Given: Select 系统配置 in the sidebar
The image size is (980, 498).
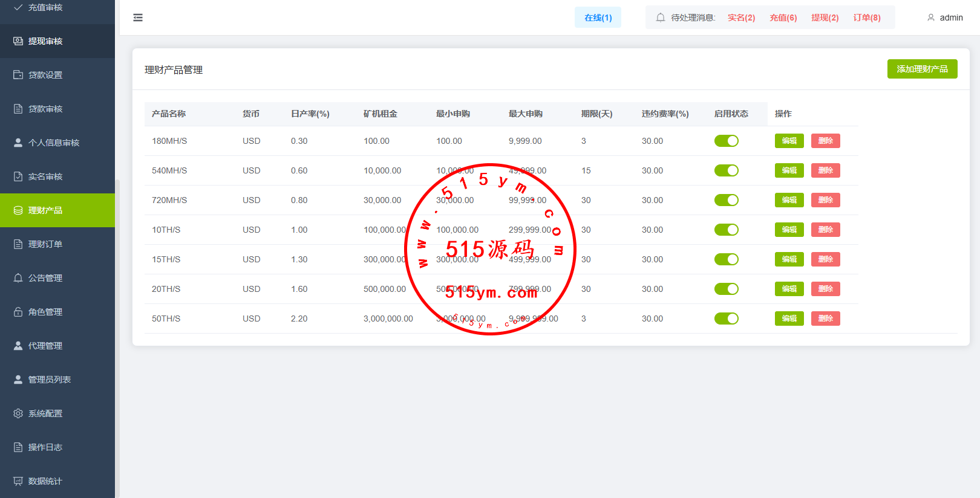Looking at the screenshot, I should [x=57, y=413].
